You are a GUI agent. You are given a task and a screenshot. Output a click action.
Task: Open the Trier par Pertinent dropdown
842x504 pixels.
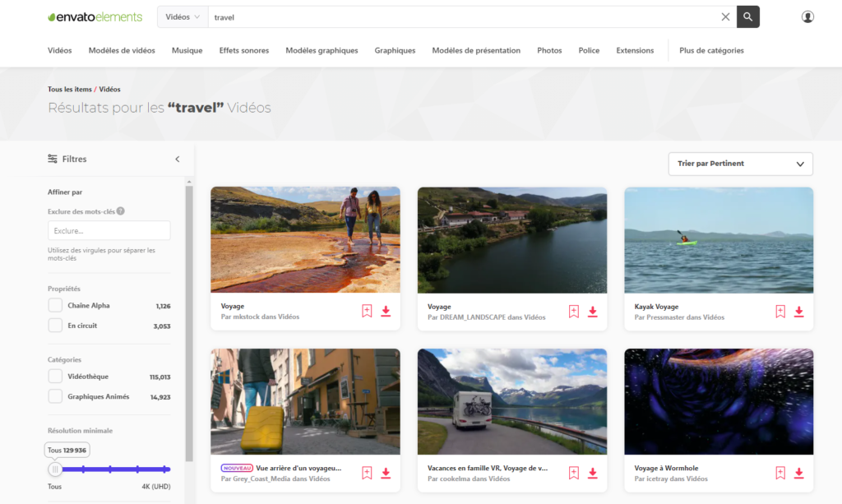(739, 164)
